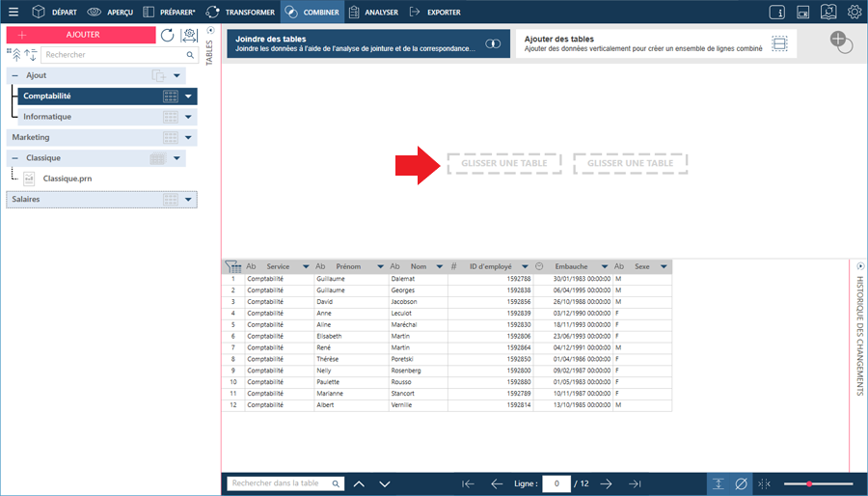Click the filter icon in table header
Viewport: 868px width, 496px height.
click(233, 266)
